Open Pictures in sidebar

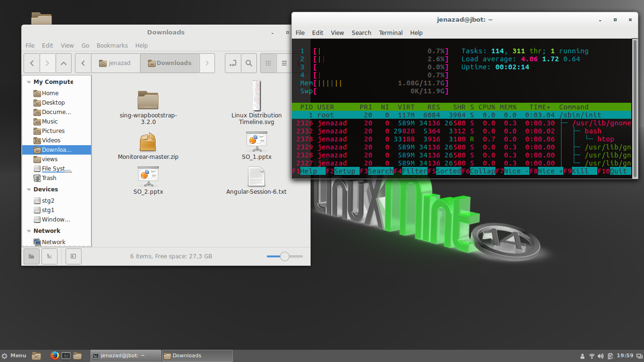(57, 131)
